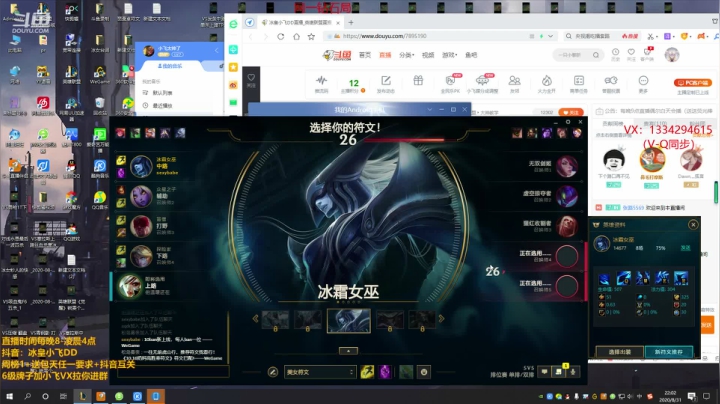Click the left gold button in hero info panel

pos(619,352)
